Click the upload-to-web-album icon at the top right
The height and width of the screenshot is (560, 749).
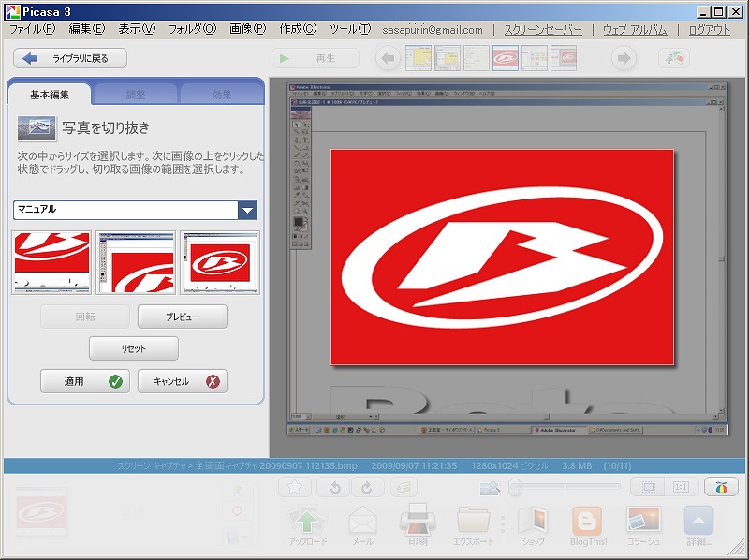(674, 58)
